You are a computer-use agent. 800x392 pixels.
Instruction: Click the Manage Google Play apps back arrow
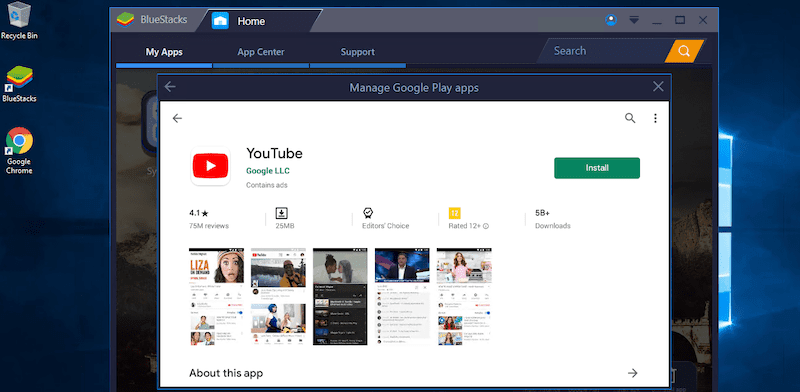170,87
